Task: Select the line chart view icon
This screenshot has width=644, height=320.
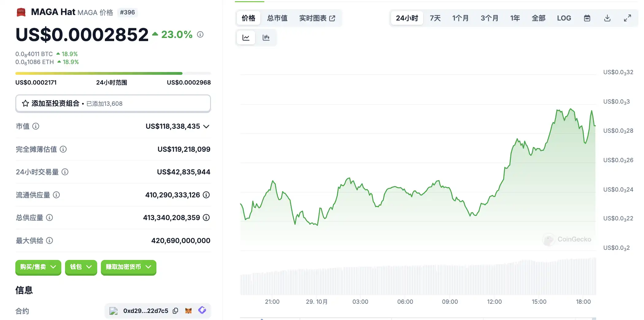Action: point(246,38)
